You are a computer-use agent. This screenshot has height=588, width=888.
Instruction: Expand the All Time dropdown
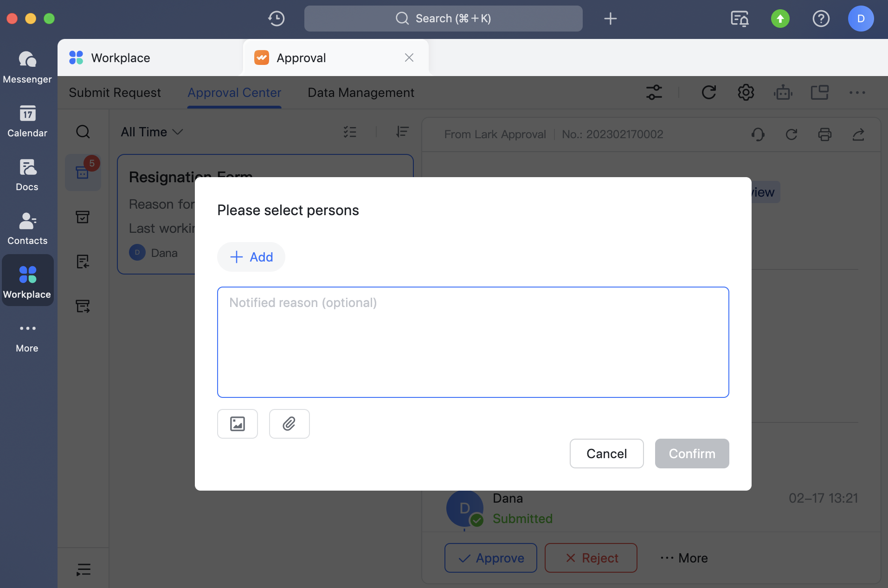(152, 132)
